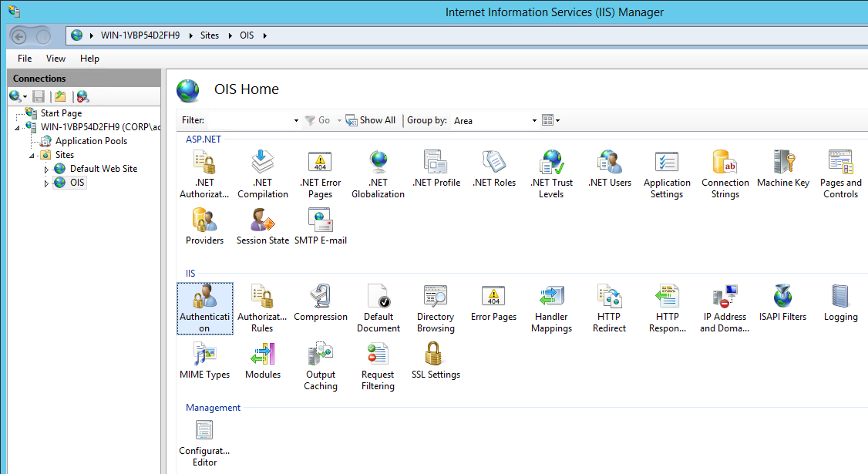Open the Machine Key feature
868x474 pixels.
pos(783,169)
